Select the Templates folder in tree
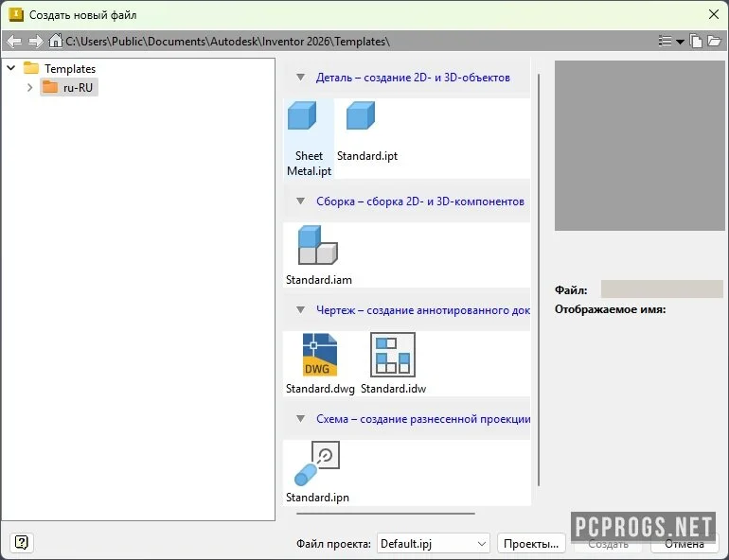Image resolution: width=729 pixels, height=560 pixels. coord(60,68)
